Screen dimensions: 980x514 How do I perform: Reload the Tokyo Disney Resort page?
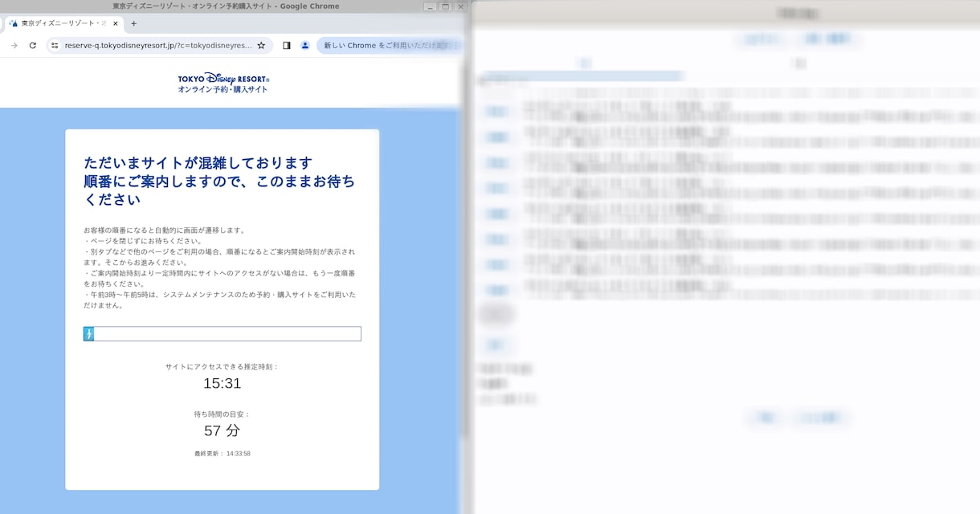coord(33,46)
